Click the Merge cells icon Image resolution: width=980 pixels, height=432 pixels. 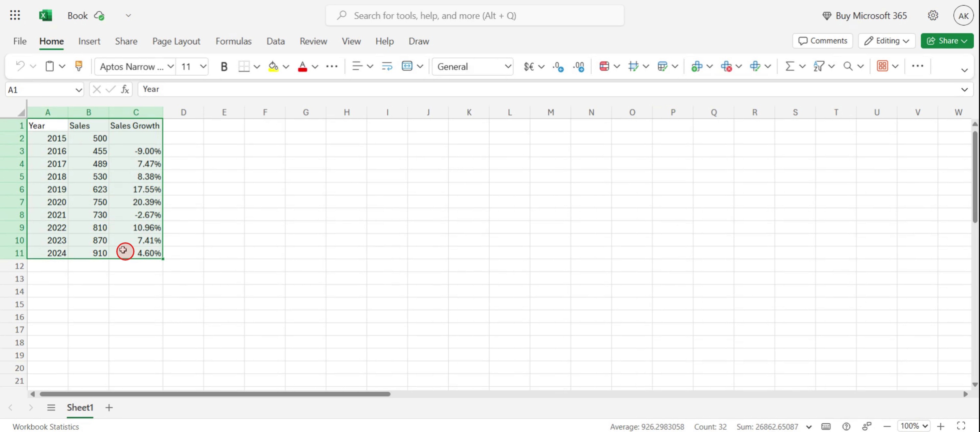[x=407, y=66]
